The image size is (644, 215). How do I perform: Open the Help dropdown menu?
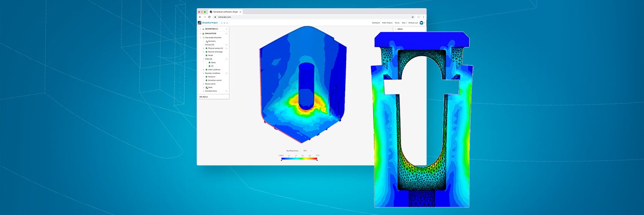click(404, 23)
